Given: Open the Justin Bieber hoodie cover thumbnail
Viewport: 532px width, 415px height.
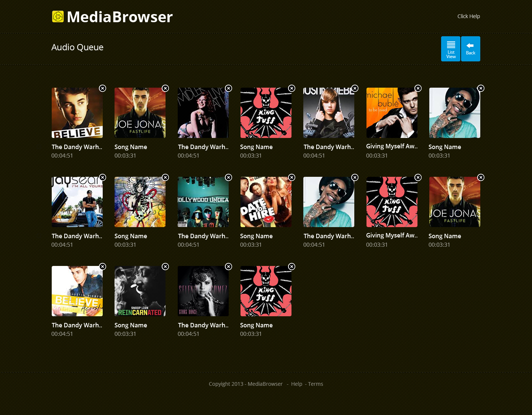Looking at the screenshot, I should tap(329, 113).
